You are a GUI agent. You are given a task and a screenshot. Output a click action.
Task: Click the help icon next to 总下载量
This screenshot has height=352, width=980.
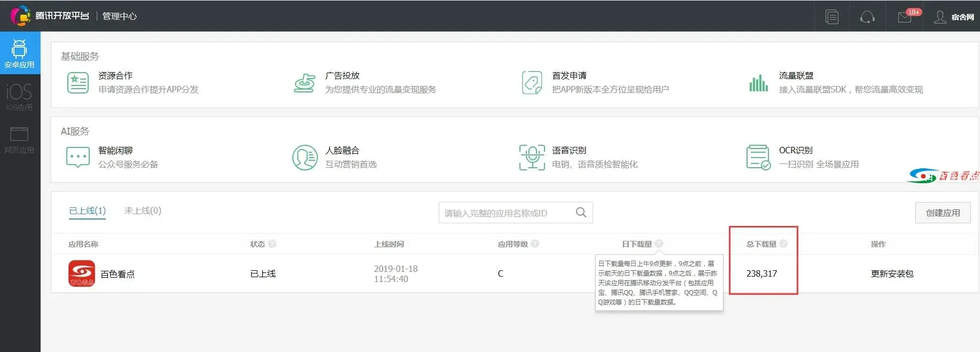[x=783, y=244]
